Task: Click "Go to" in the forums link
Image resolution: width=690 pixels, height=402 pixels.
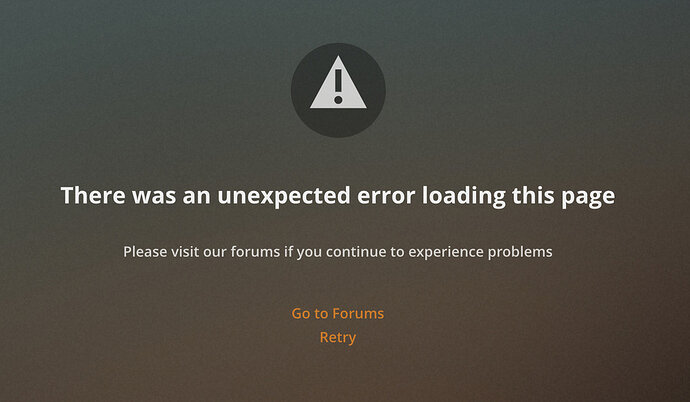Action: pos(310,313)
